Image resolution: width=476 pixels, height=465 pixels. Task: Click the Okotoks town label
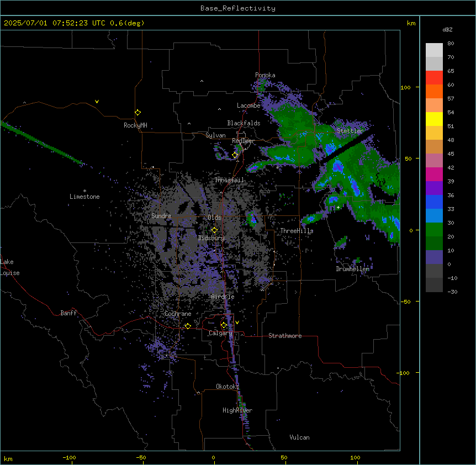pos(228,387)
